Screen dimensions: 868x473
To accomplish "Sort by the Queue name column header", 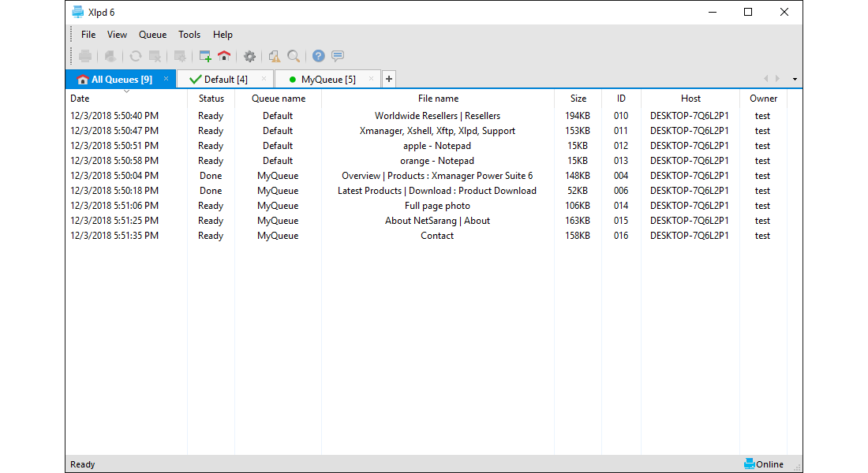I will pos(278,99).
